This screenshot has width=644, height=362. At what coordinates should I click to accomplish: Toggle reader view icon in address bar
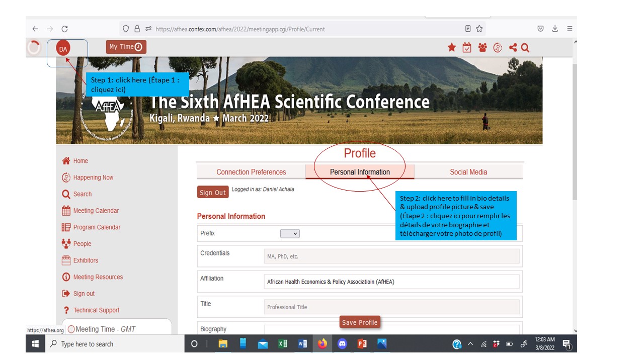click(468, 29)
